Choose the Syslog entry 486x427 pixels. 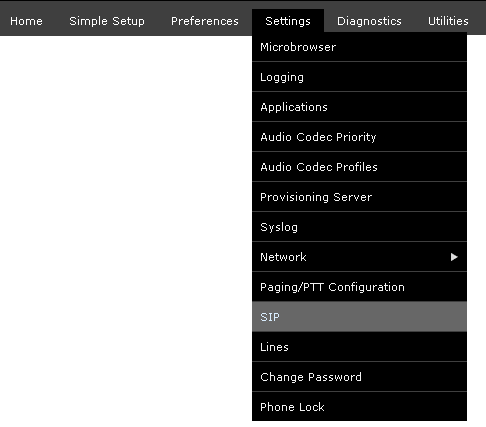pos(359,227)
